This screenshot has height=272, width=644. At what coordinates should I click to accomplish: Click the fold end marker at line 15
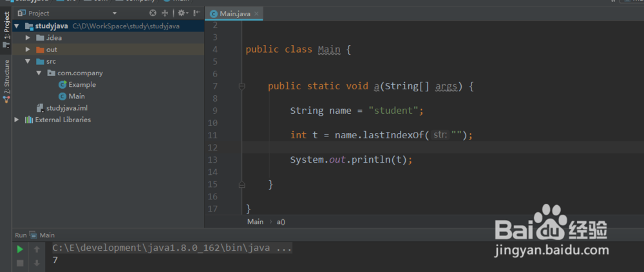coord(242,185)
